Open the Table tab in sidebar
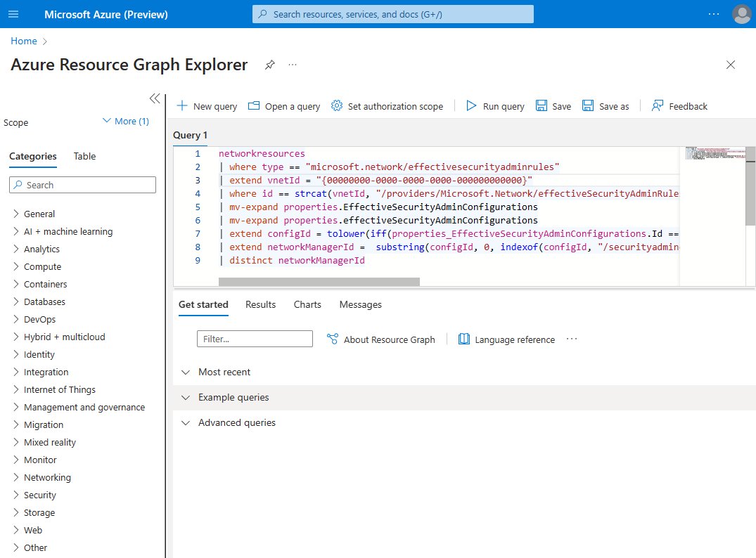The image size is (756, 558). coord(84,156)
